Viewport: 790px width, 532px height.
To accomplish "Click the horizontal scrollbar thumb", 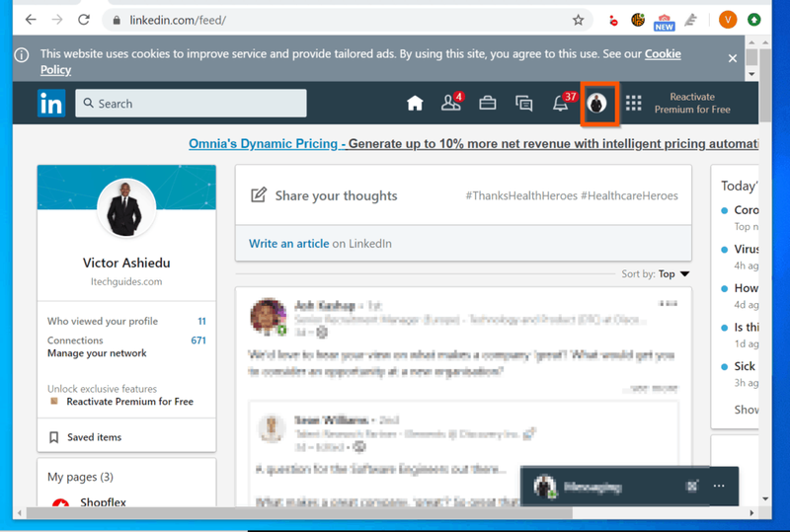I will click(299, 513).
